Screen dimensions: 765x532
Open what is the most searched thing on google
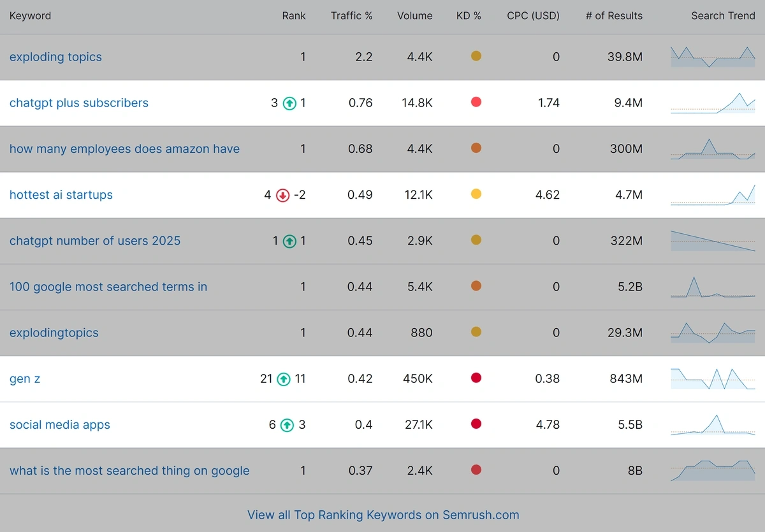(x=129, y=471)
